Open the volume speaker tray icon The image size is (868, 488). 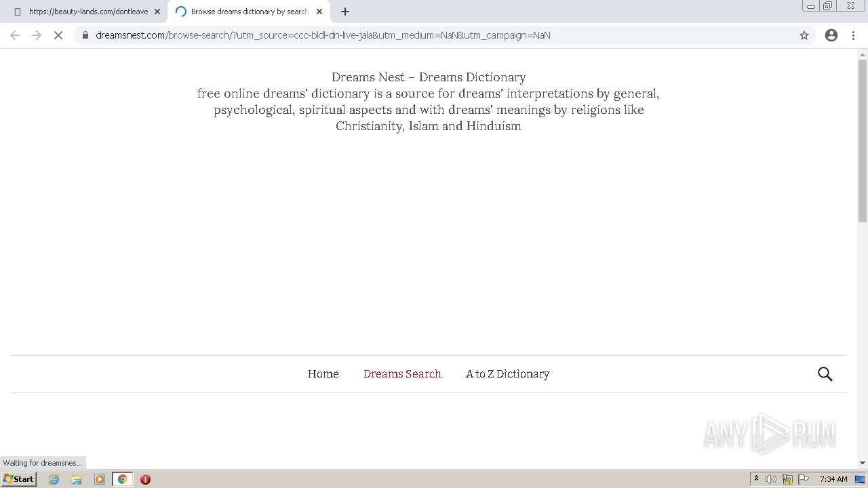pyautogui.click(x=771, y=479)
